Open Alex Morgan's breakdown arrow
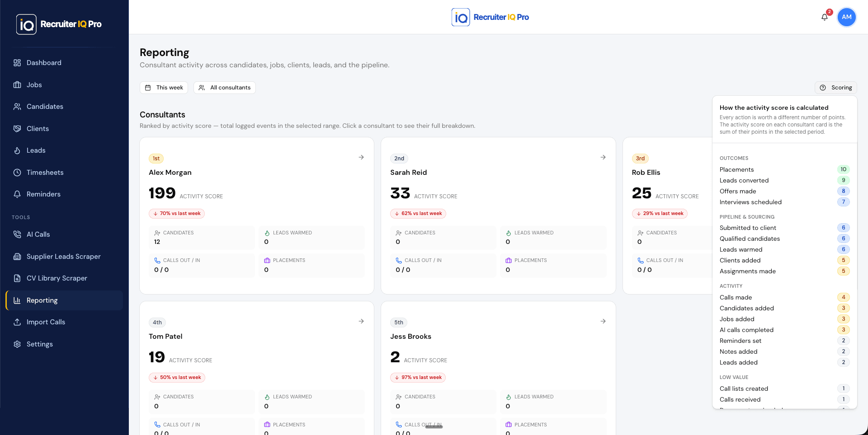The image size is (868, 435). [x=361, y=157]
